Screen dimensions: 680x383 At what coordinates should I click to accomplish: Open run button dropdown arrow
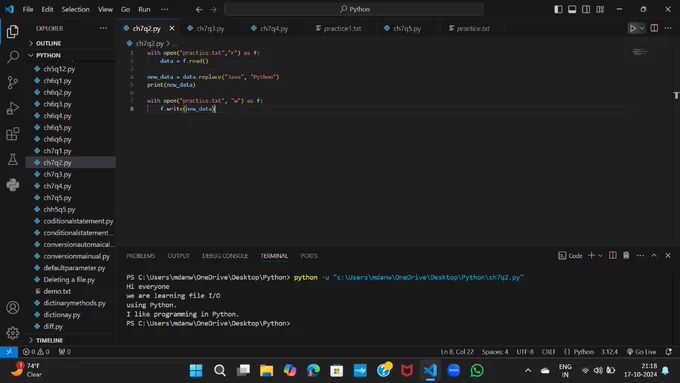click(x=642, y=29)
